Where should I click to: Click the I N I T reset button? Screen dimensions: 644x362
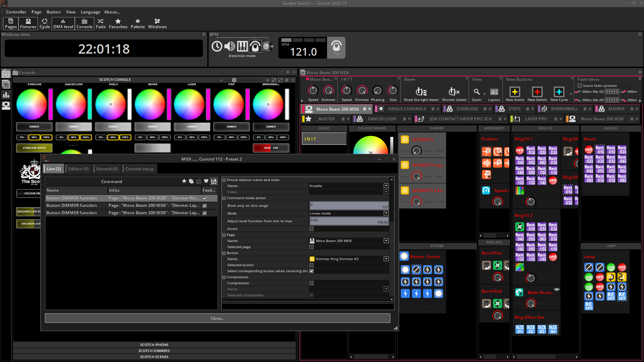[324, 139]
